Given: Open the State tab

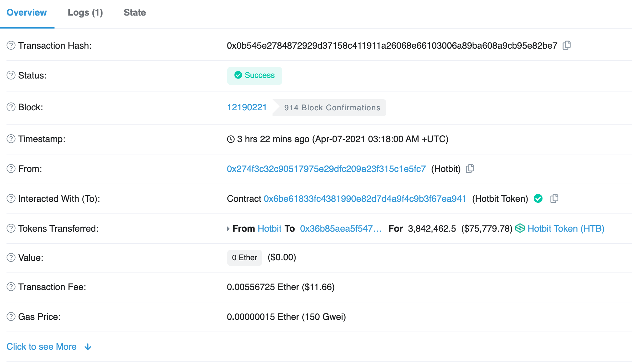Looking at the screenshot, I should (135, 12).
